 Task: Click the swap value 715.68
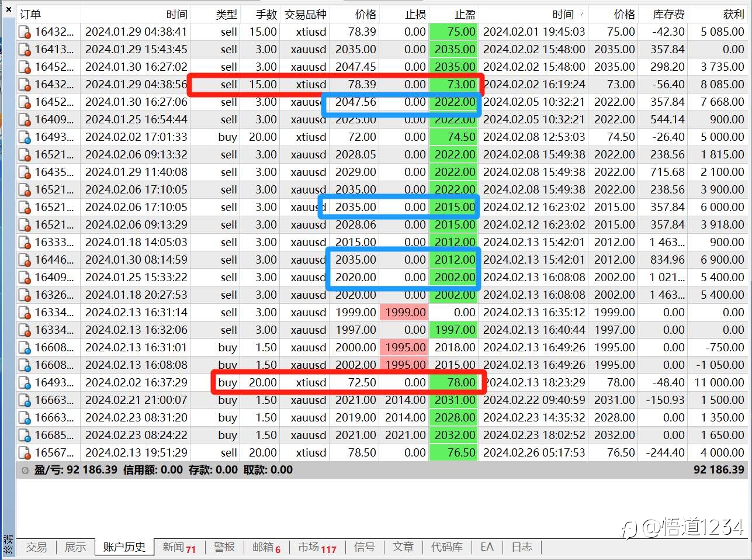[x=667, y=172]
